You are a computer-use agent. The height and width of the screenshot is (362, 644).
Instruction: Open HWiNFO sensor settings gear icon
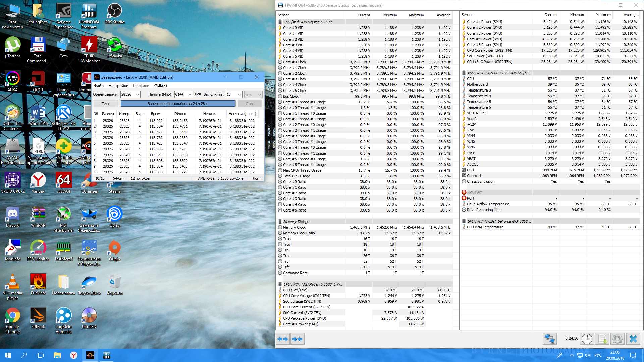pyautogui.click(x=617, y=339)
